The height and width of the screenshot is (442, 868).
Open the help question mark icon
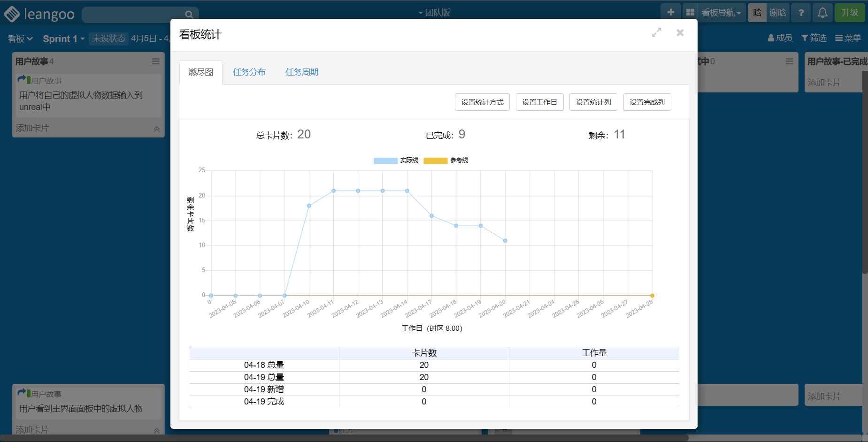801,13
